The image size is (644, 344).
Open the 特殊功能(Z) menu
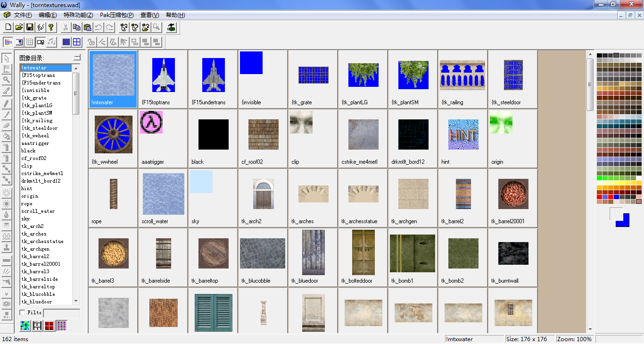pos(78,15)
